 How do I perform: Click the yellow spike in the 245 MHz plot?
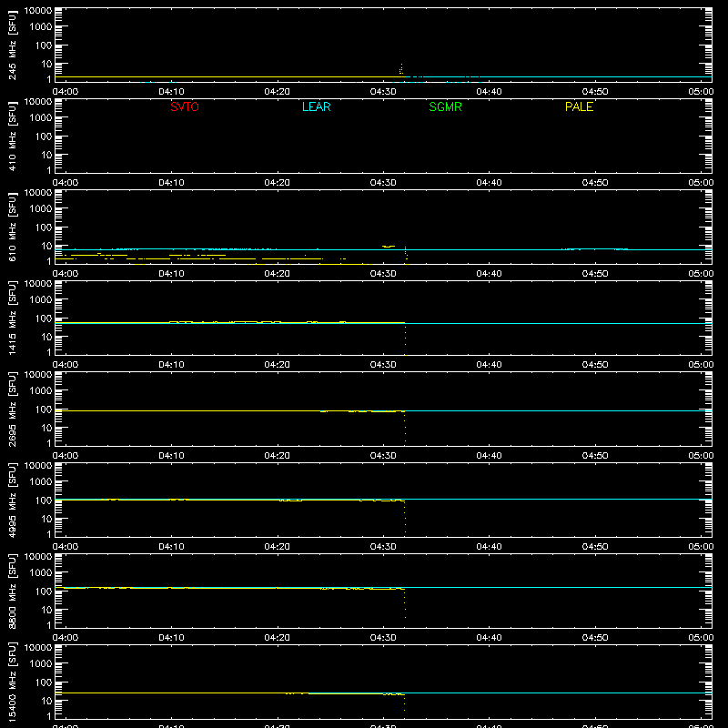(x=401, y=69)
